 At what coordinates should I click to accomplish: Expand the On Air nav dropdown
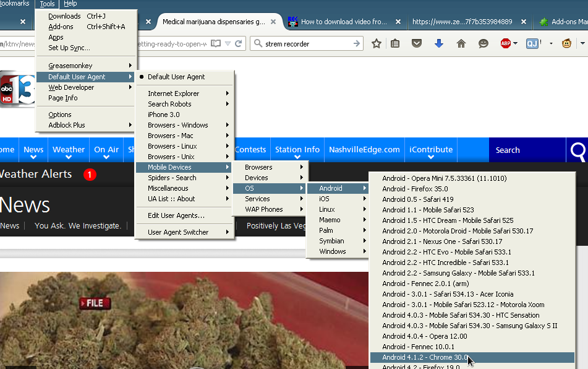[106, 157]
